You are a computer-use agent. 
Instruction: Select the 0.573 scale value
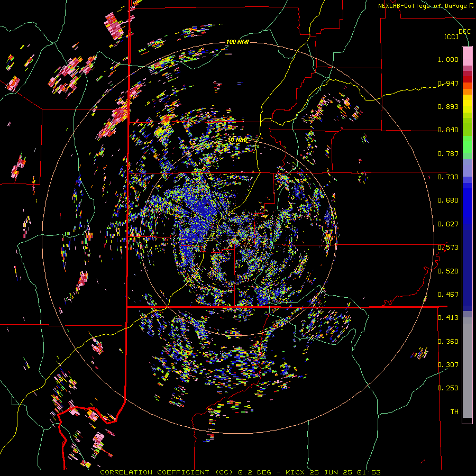[x=448, y=247]
